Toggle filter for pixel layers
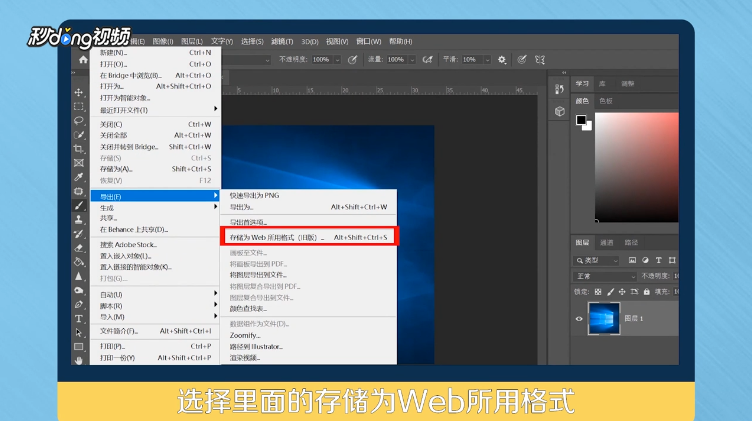Viewport: 752px width, 421px height. [x=633, y=260]
